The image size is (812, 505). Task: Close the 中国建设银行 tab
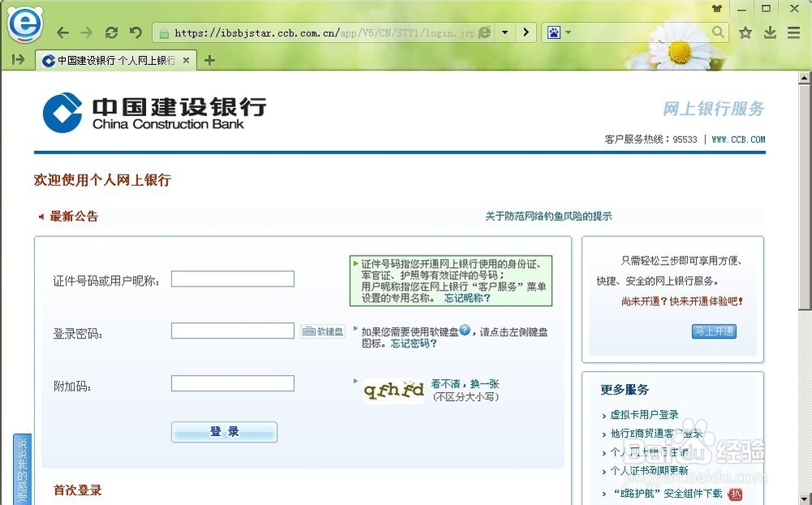coord(187,61)
